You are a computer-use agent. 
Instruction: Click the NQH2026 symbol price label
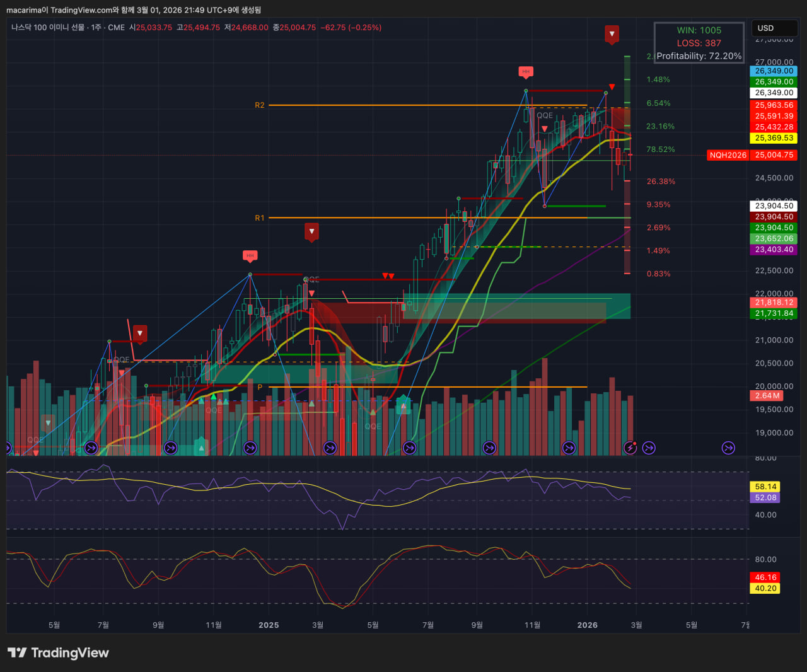pyautogui.click(x=728, y=155)
